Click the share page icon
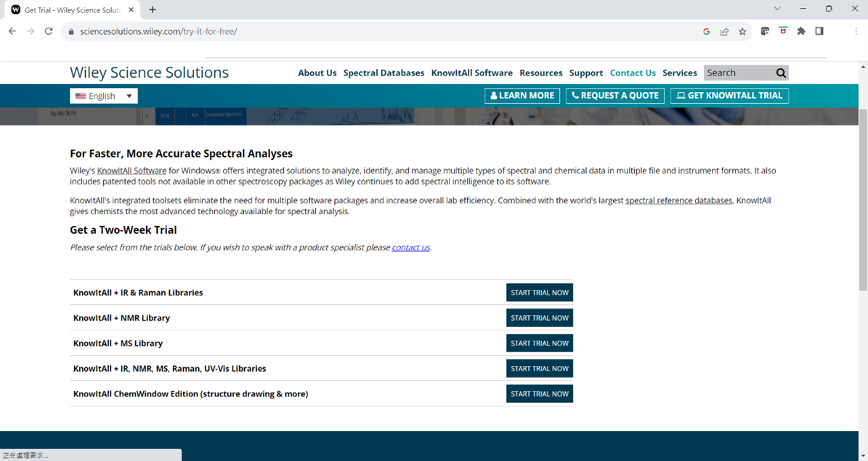Screen dimensions: 868x461 point(724,31)
